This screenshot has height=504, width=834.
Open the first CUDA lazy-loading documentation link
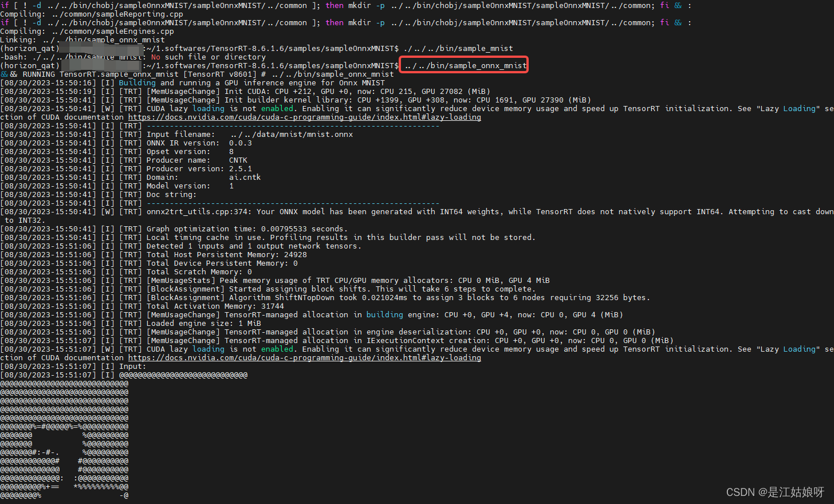pyautogui.click(x=304, y=117)
